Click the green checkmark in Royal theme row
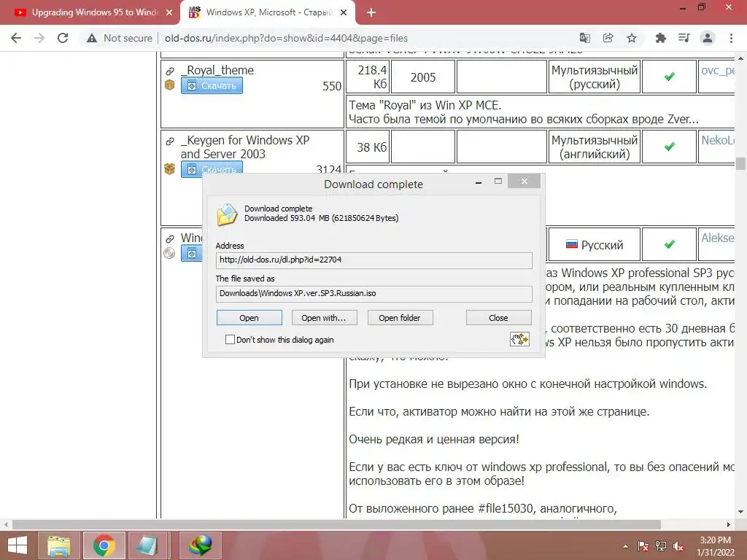 [x=670, y=76]
